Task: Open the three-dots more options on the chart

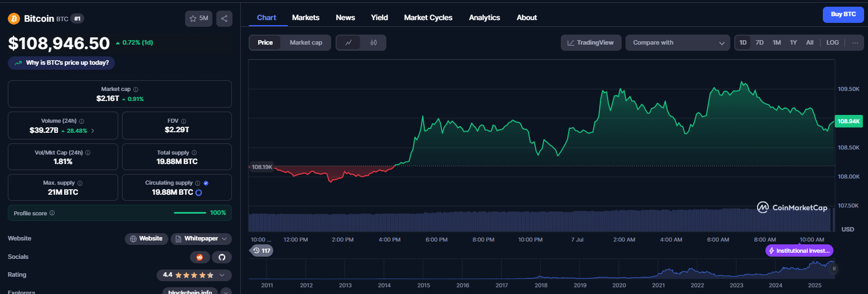Action: pos(855,42)
